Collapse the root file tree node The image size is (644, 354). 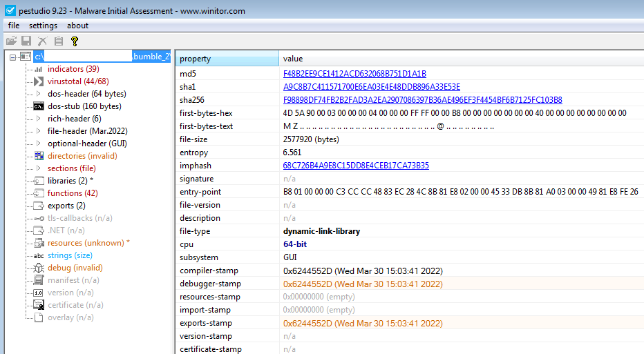click(12, 57)
